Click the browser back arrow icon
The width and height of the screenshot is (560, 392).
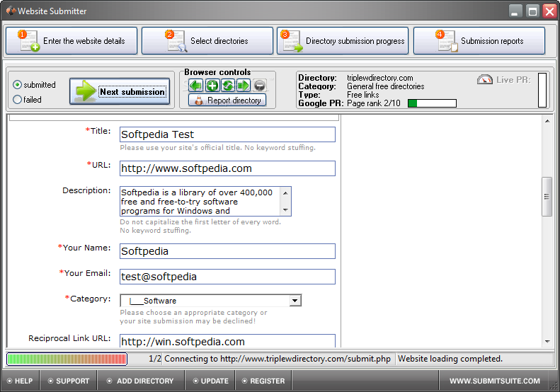click(x=195, y=86)
